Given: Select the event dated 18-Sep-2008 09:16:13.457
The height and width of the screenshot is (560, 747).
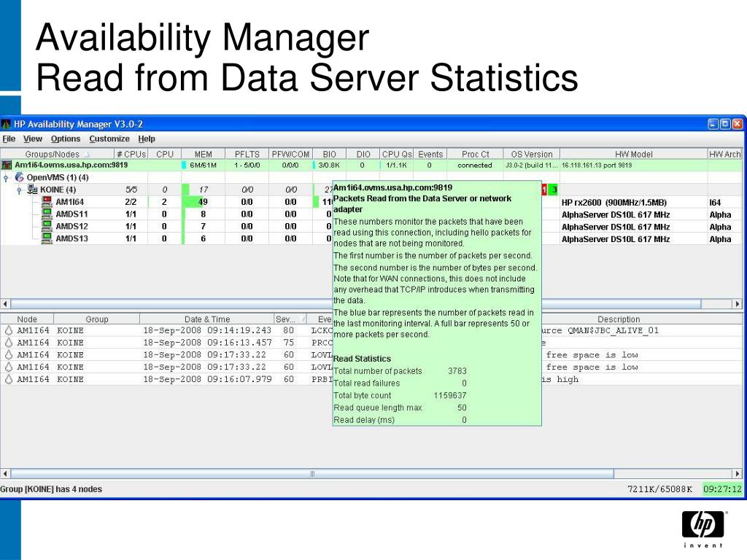Looking at the screenshot, I should point(206,343).
